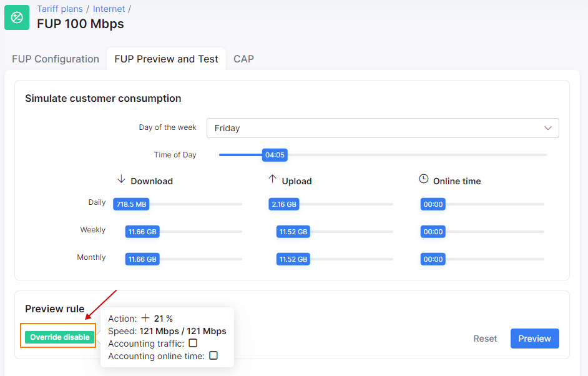Click the blue Preview button
This screenshot has width=588, height=376.
point(534,339)
